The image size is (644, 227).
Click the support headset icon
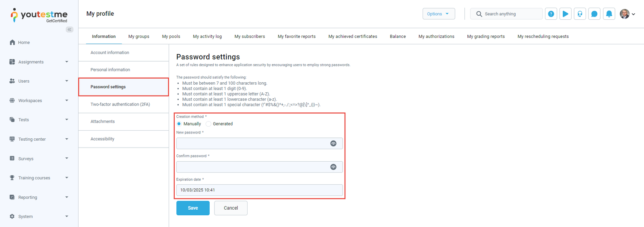pyautogui.click(x=580, y=14)
